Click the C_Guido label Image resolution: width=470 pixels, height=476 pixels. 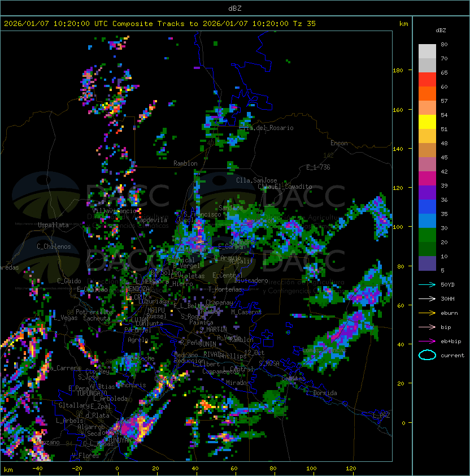(69, 281)
